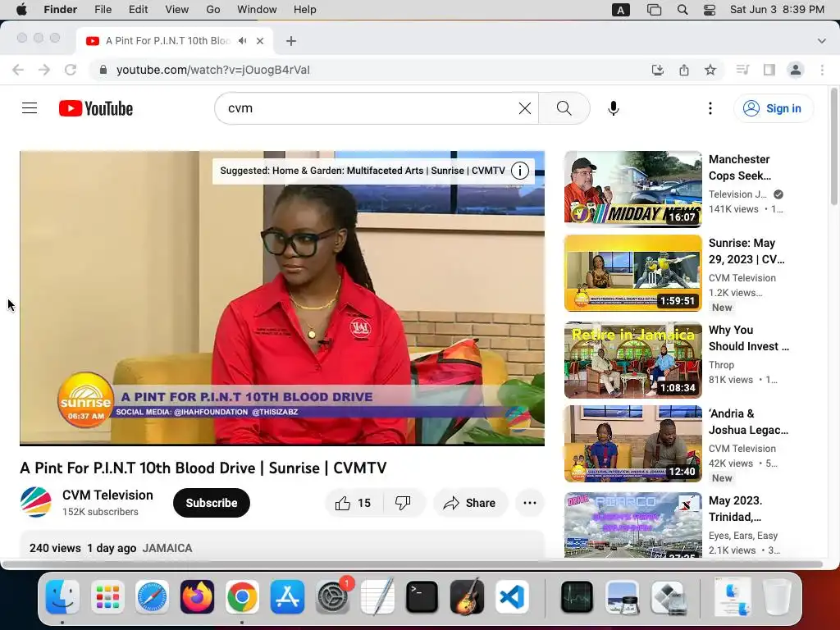Screen dimensions: 840x630
Task: Open a new tab with plus button
Action: click(x=291, y=41)
